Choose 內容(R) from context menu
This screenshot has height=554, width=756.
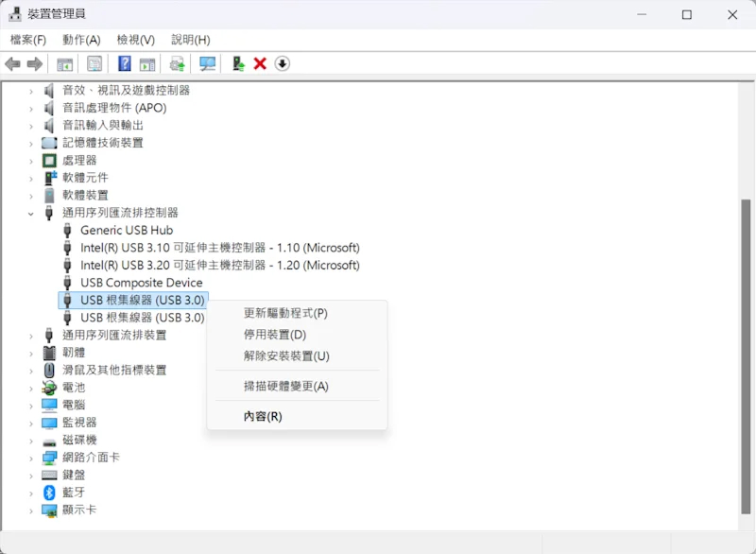coord(297,417)
